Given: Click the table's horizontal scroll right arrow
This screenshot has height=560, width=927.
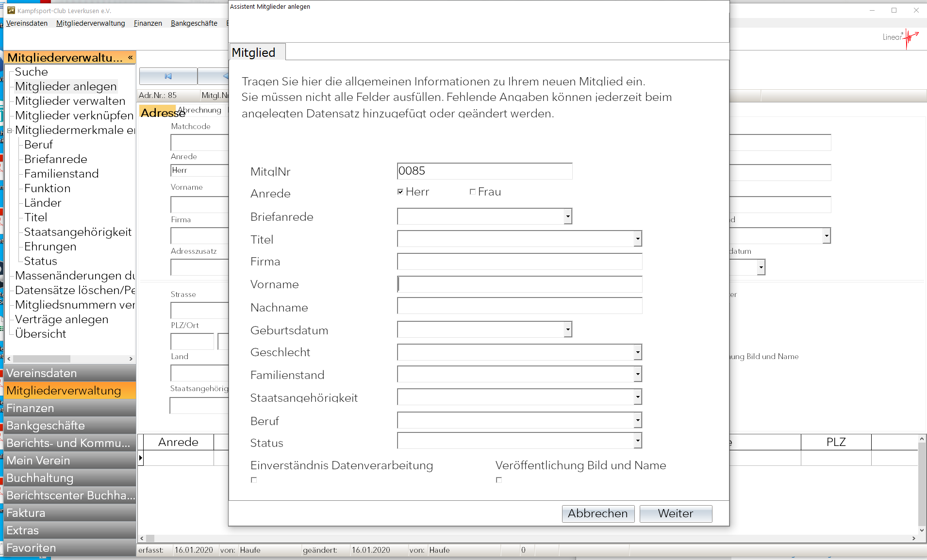Looking at the screenshot, I should coord(913,538).
